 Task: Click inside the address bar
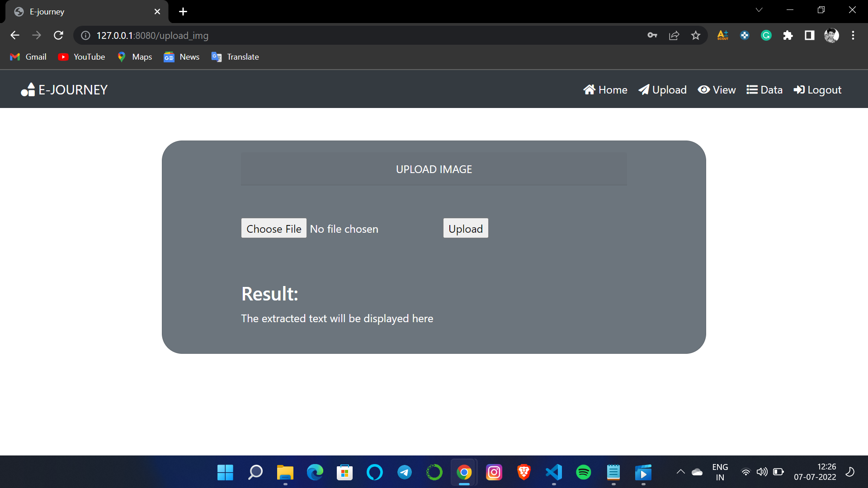point(316,35)
